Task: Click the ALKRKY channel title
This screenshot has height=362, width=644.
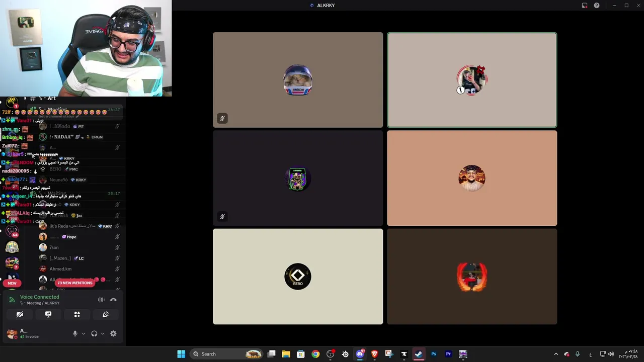Action: coord(326,6)
